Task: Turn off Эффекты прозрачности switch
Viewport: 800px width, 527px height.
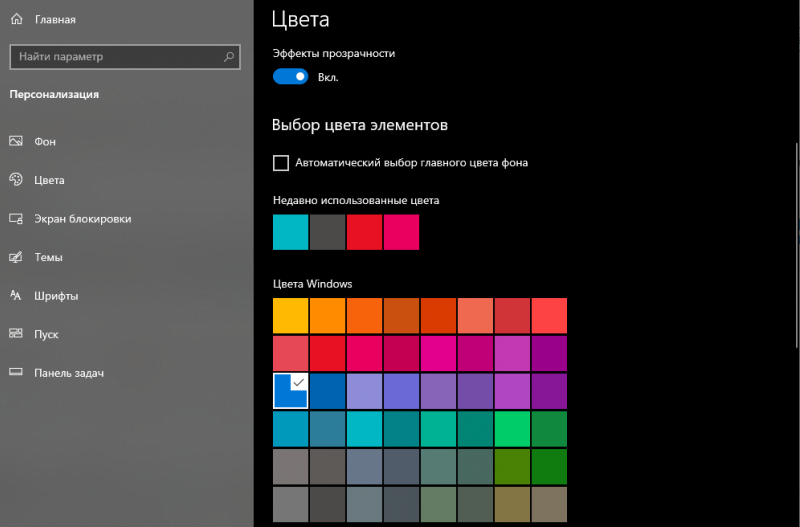Action: click(x=290, y=77)
